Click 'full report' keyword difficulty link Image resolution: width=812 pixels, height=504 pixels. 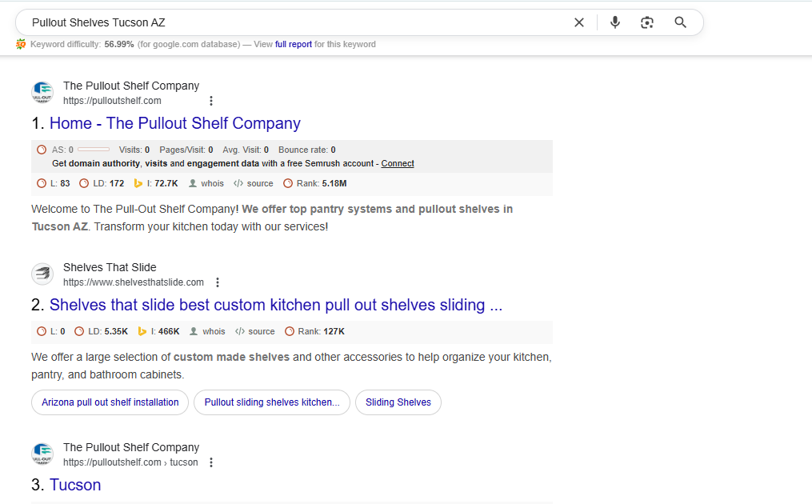(x=294, y=45)
